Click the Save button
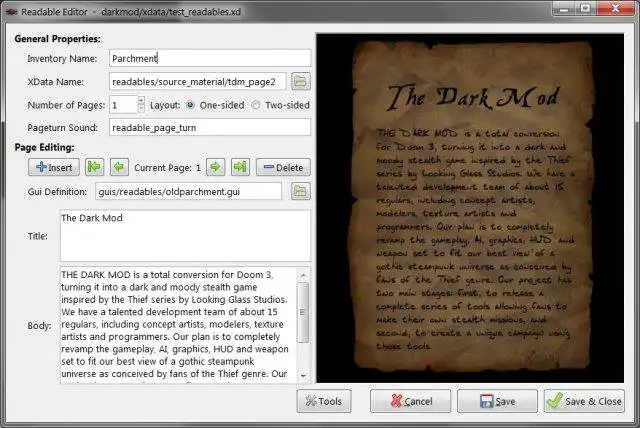The image size is (640, 428). coord(498,401)
